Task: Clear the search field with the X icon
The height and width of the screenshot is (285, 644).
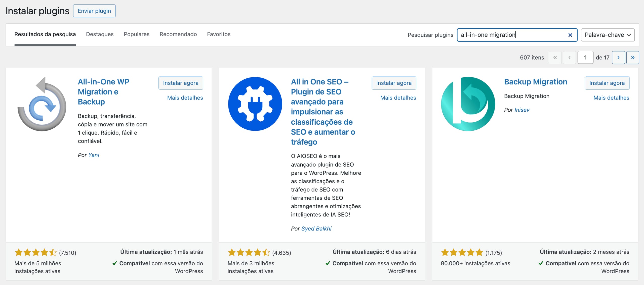Action: tap(570, 35)
